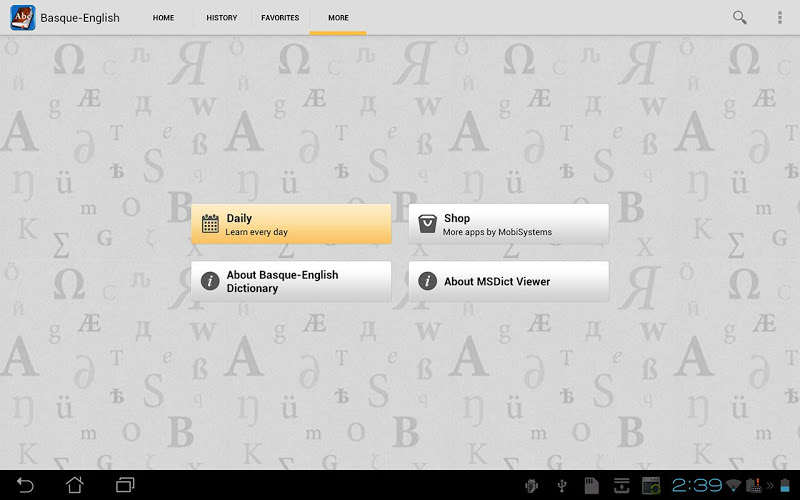This screenshot has height=500, width=800.
Task: Tap the recent apps navigation button
Action: [x=125, y=485]
